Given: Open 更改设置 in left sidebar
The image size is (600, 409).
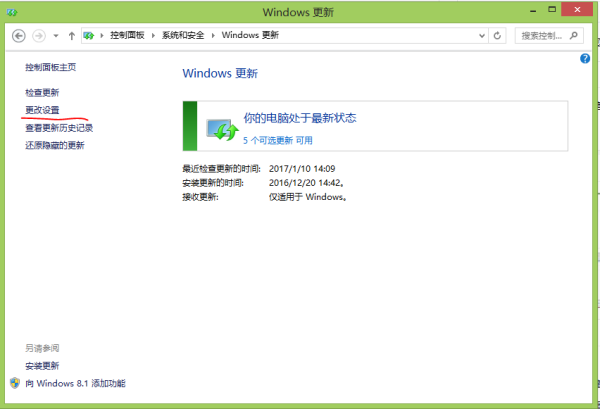Looking at the screenshot, I should pos(43,109).
